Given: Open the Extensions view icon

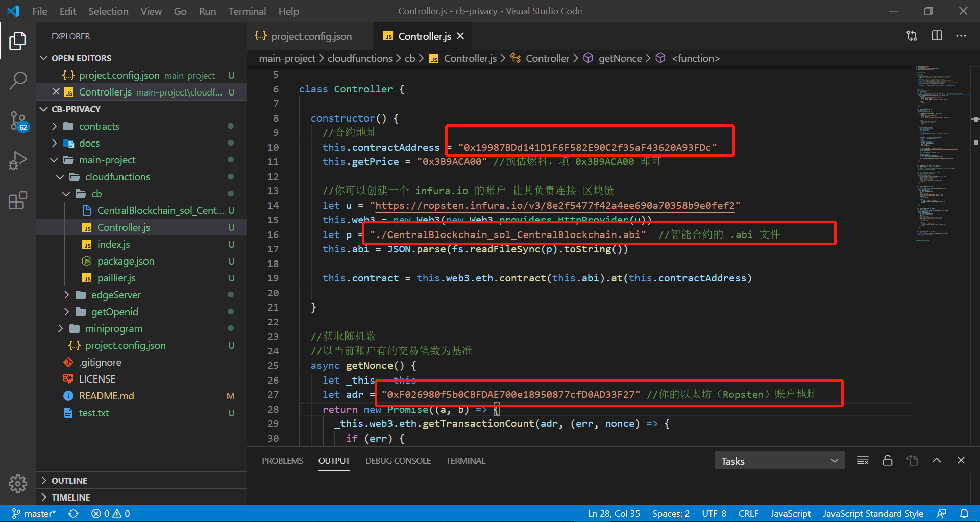Looking at the screenshot, I should click(18, 200).
